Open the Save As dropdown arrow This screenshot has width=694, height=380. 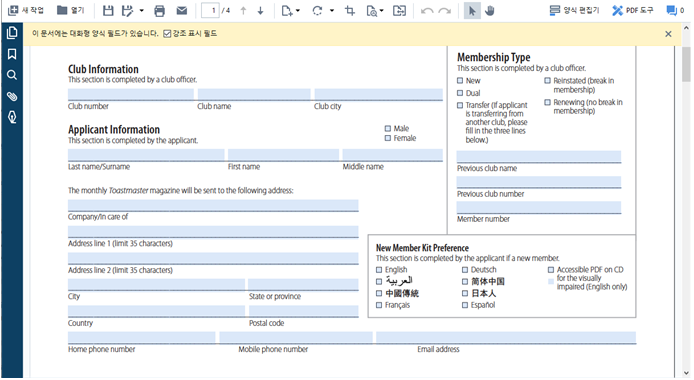tap(142, 11)
